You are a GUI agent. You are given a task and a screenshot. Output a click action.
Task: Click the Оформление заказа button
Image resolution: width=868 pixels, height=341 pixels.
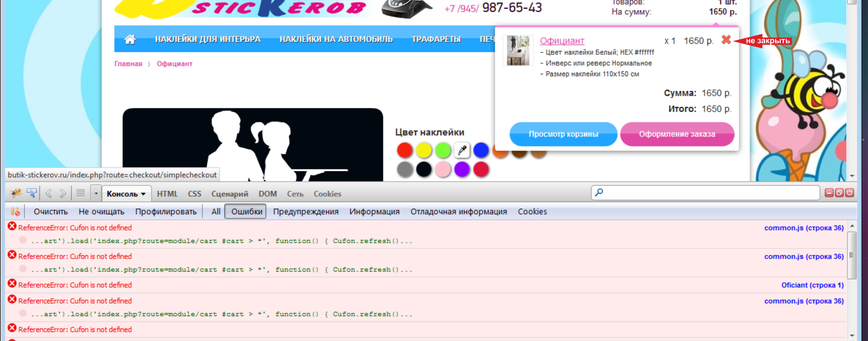[677, 134]
